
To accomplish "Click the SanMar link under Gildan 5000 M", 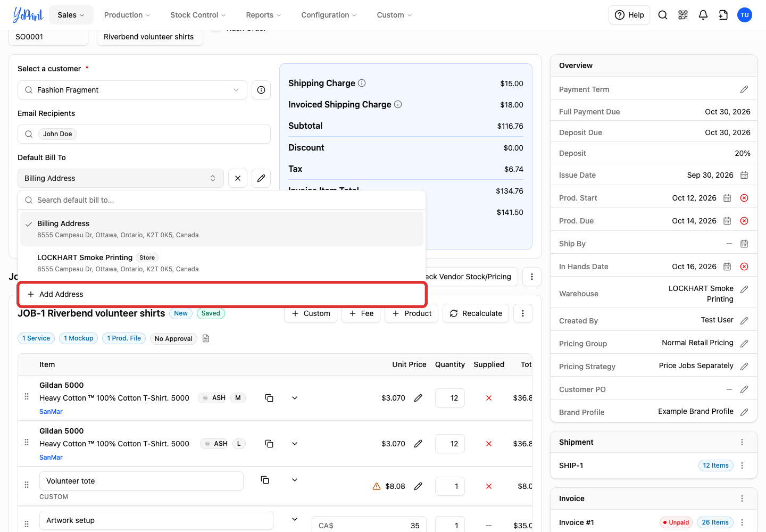I will pyautogui.click(x=51, y=412).
